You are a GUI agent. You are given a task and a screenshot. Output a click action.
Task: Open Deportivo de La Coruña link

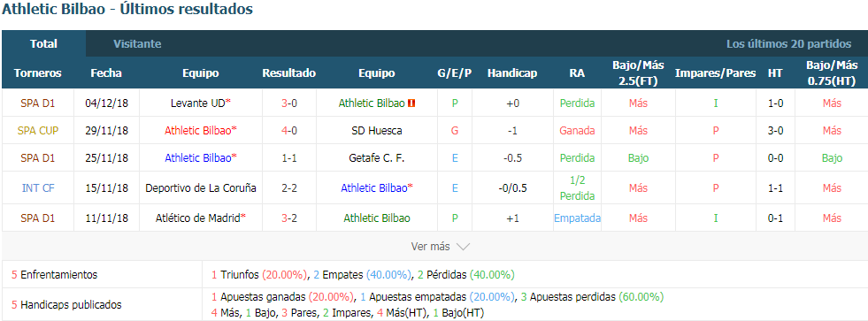pos(200,188)
